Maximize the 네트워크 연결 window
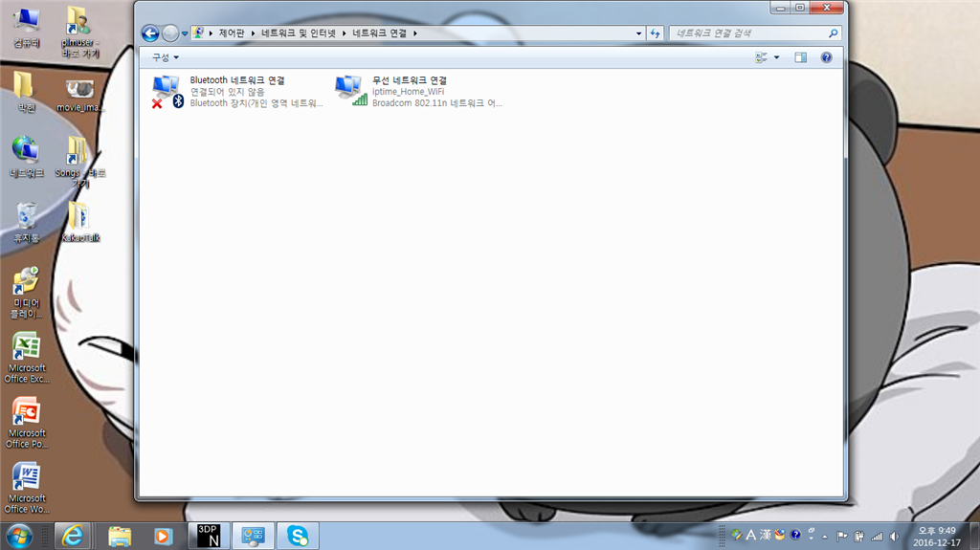 (x=800, y=8)
